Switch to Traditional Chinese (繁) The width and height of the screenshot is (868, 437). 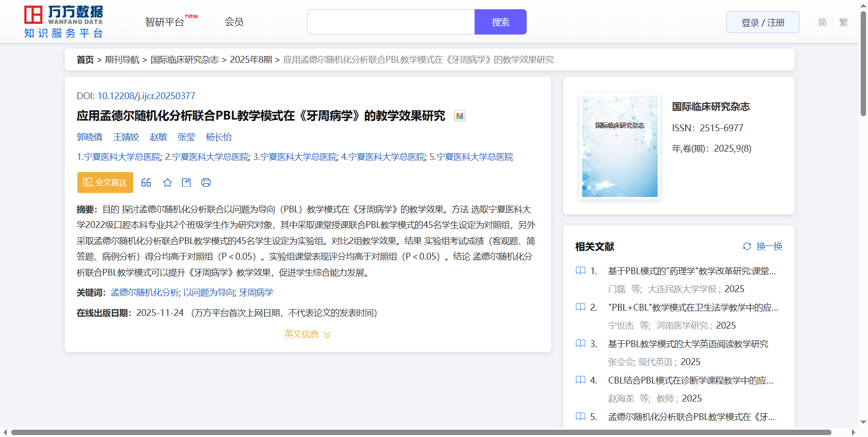point(843,22)
